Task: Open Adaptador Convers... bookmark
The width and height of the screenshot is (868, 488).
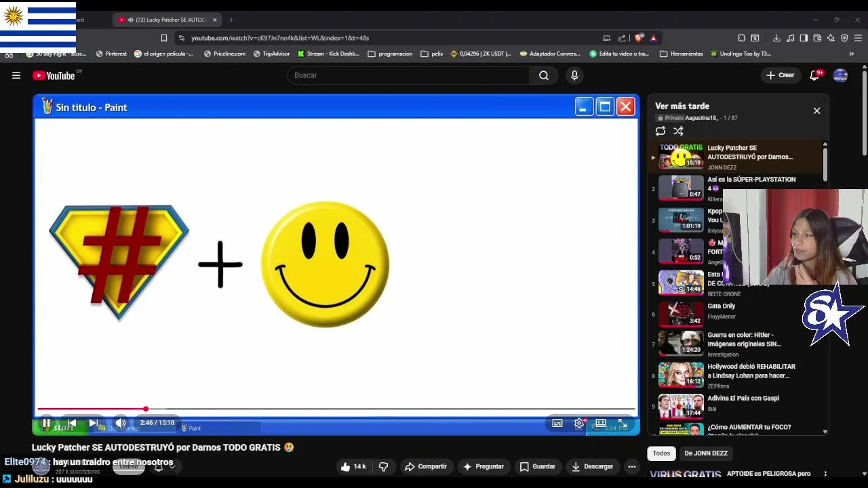Action: tap(550, 54)
